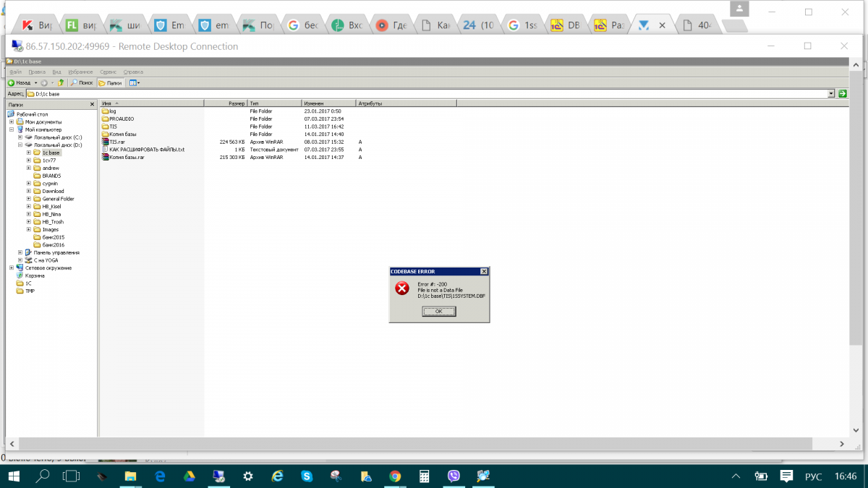Select General Folder in tree

58,199
